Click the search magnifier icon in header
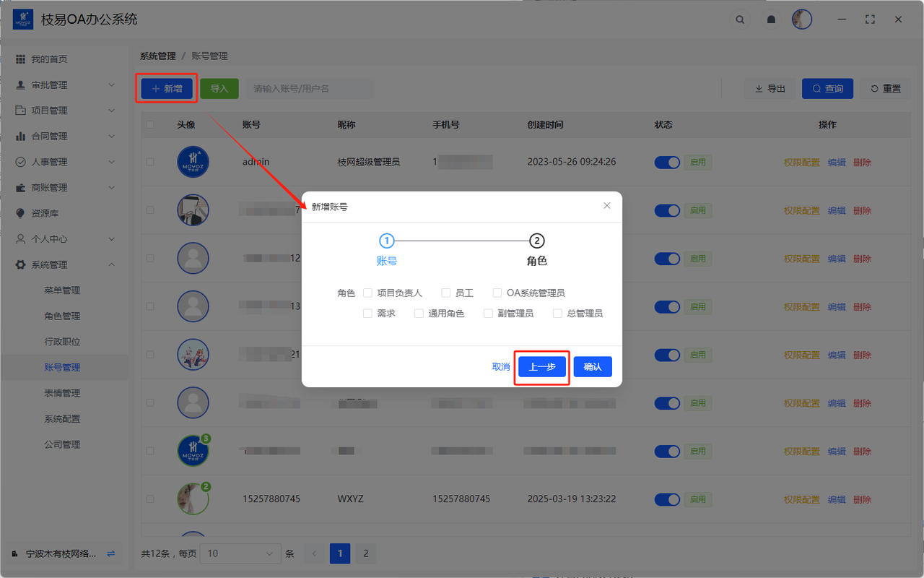Screen dimensions: 924x578 click(x=740, y=20)
